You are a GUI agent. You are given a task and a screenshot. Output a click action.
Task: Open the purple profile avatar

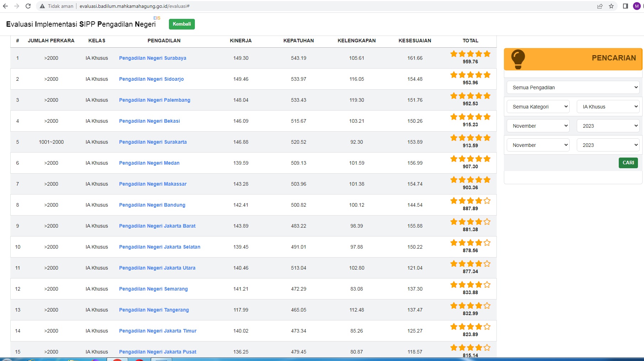[x=637, y=6]
